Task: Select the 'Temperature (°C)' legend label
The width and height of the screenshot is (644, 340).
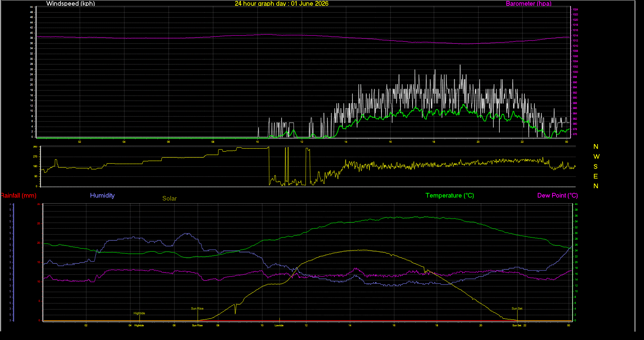Action: [450, 196]
